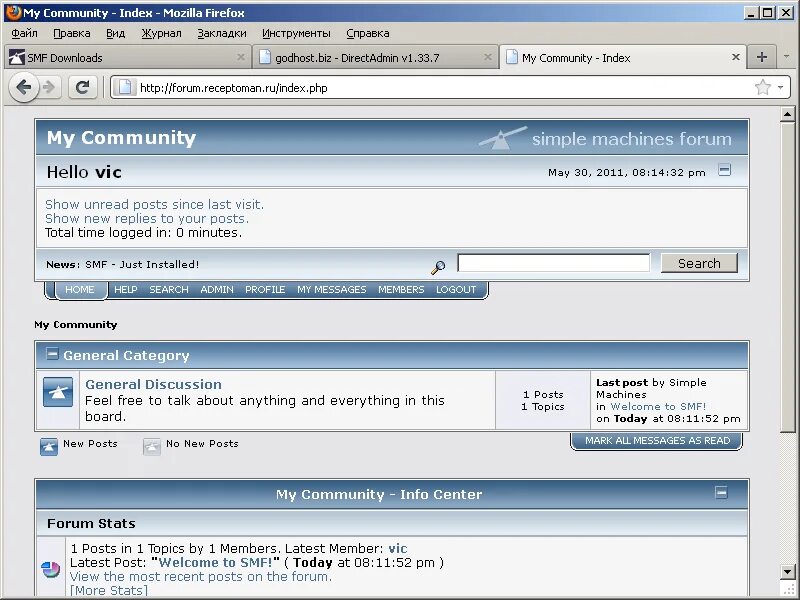Click the SMF Downloads tab favicon
The width and height of the screenshot is (800, 600).
click(x=16, y=58)
